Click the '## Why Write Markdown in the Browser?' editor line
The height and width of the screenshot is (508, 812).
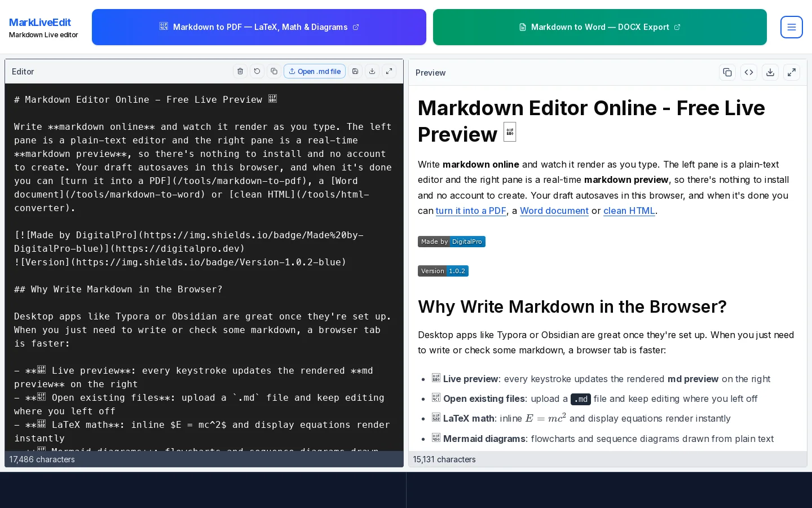(x=118, y=289)
